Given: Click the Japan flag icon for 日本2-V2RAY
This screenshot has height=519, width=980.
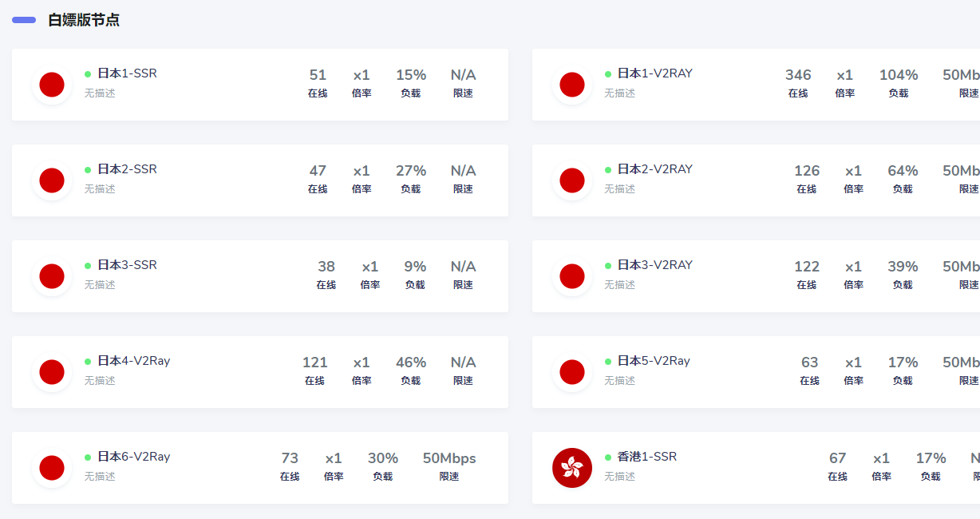Looking at the screenshot, I should point(572,180).
